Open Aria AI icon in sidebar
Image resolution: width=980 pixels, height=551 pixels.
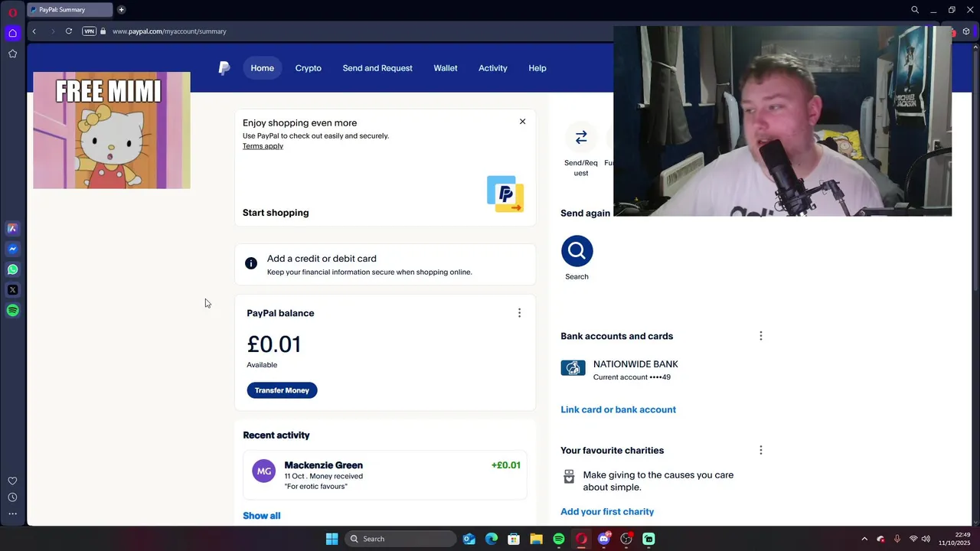click(12, 228)
